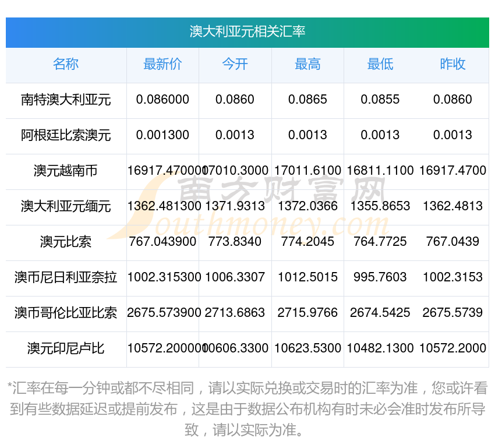Click the open value 1006.3307
This screenshot has height=448, width=495.
tap(235, 277)
